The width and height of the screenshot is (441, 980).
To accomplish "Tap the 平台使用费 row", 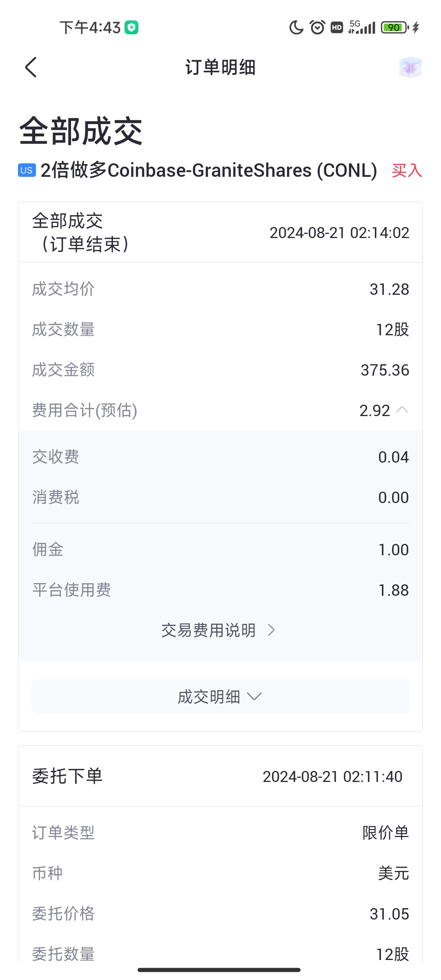I will (x=220, y=590).
